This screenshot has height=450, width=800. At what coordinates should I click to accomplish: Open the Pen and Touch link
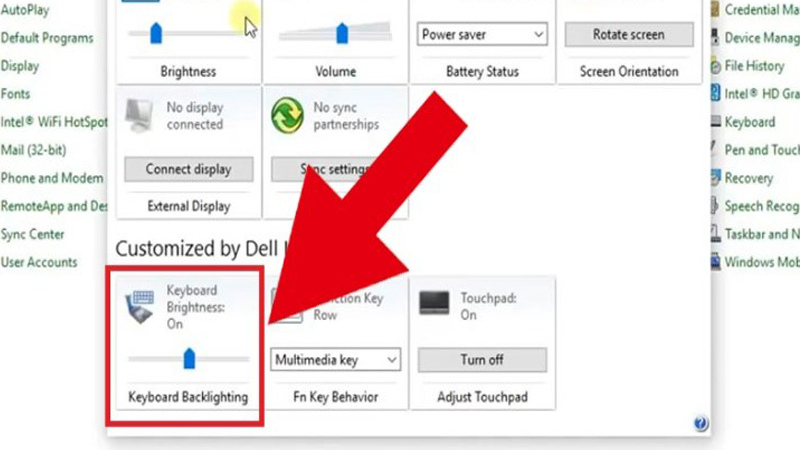(x=762, y=150)
